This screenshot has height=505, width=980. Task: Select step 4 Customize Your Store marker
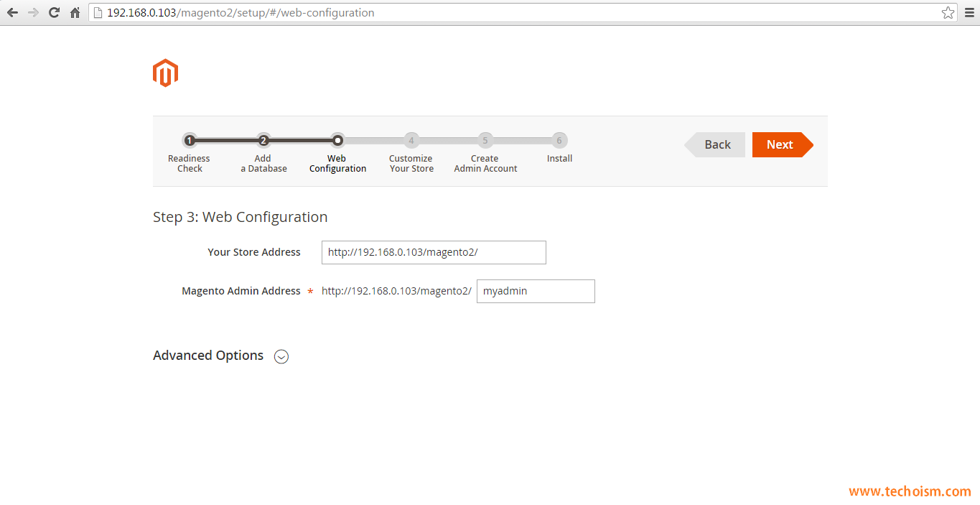411,141
